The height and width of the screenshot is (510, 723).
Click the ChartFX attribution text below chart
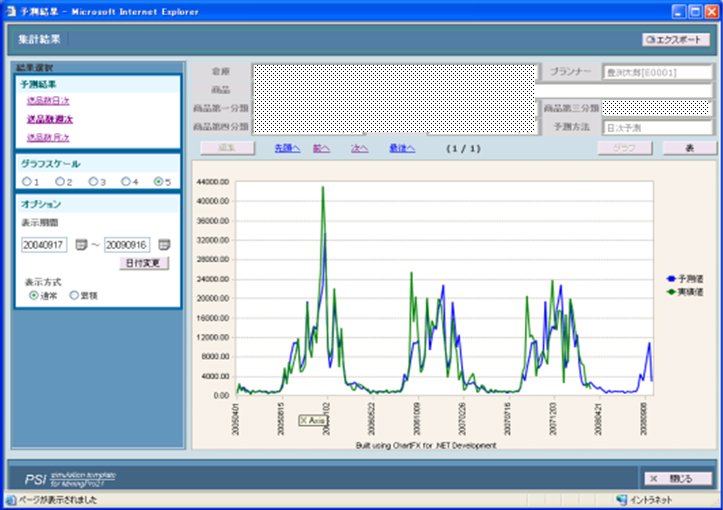click(426, 445)
